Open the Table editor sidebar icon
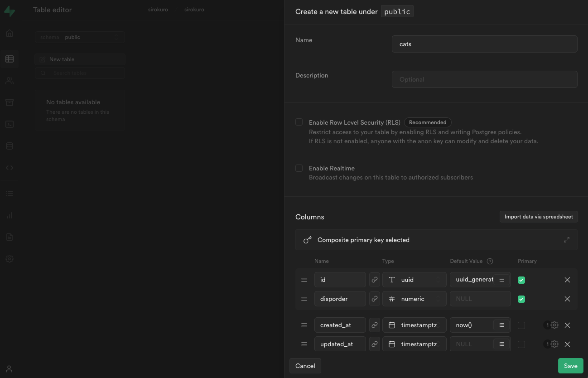Viewport: 588px width, 378px height. pyautogui.click(x=10, y=59)
